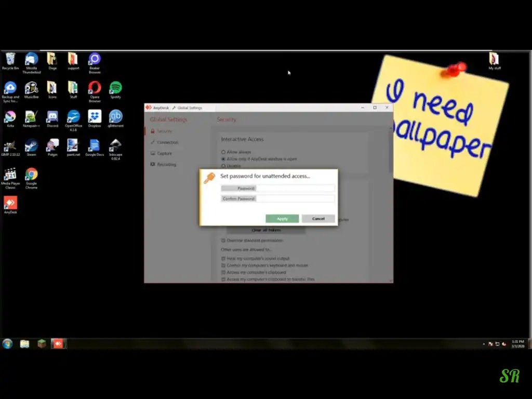
Task: Apply the unattended access password
Action: coord(282,219)
